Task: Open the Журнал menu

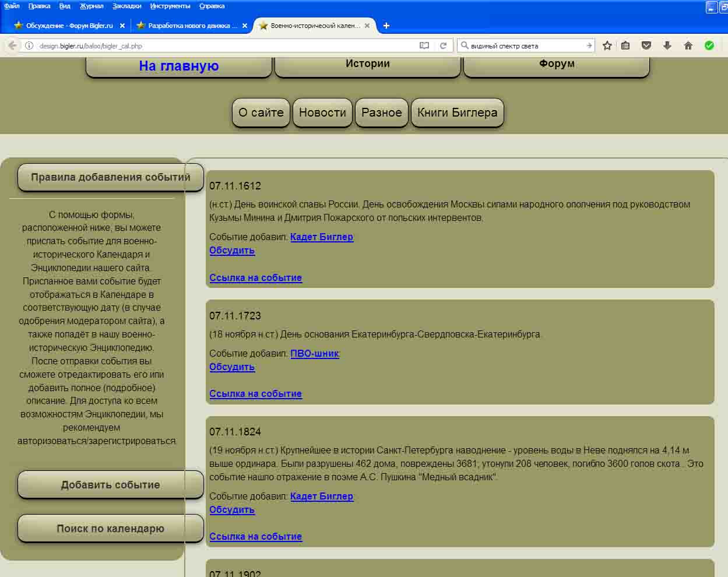Action: coord(92,6)
